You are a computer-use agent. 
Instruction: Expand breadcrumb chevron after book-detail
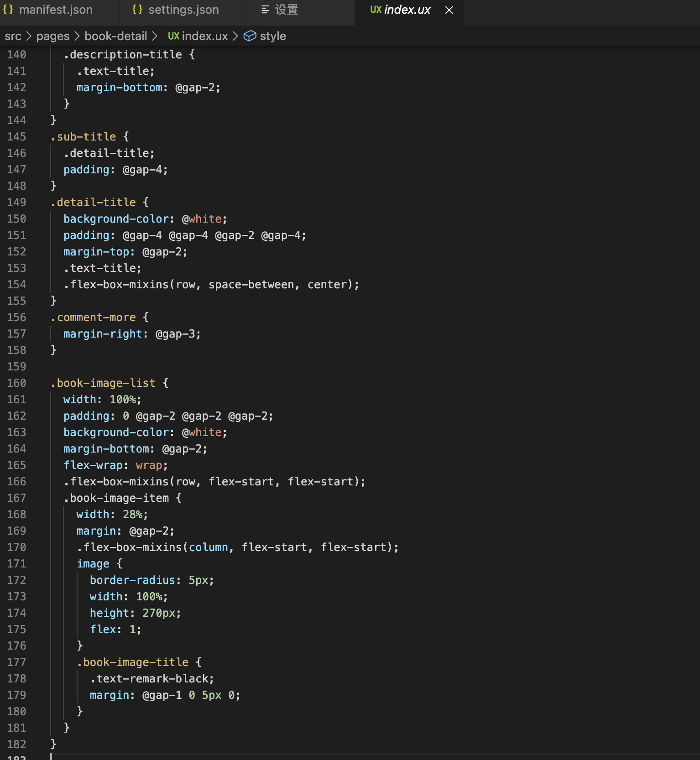click(154, 36)
